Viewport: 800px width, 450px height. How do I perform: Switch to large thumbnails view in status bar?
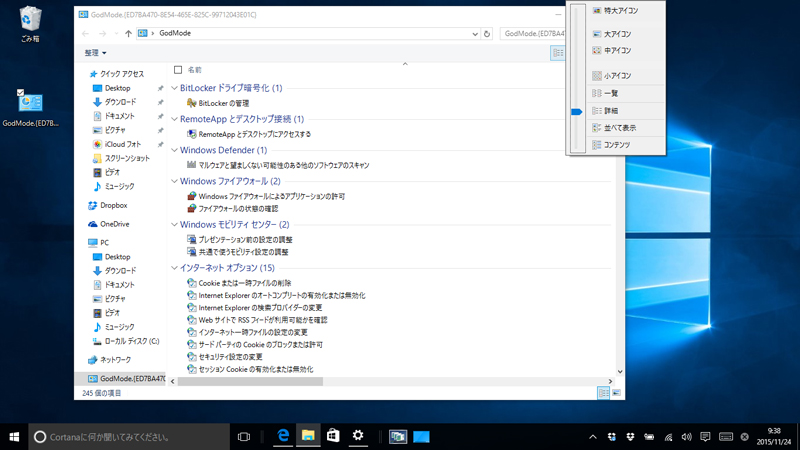(x=616, y=393)
